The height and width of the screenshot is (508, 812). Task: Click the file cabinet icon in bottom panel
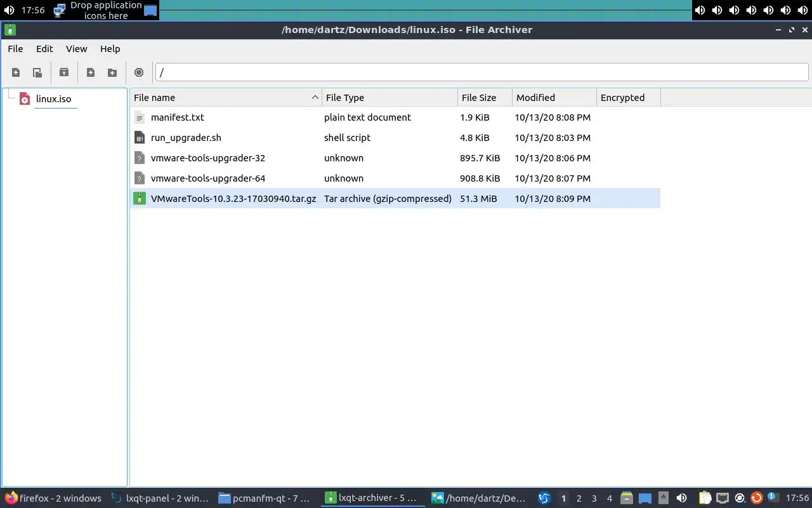coord(627,498)
